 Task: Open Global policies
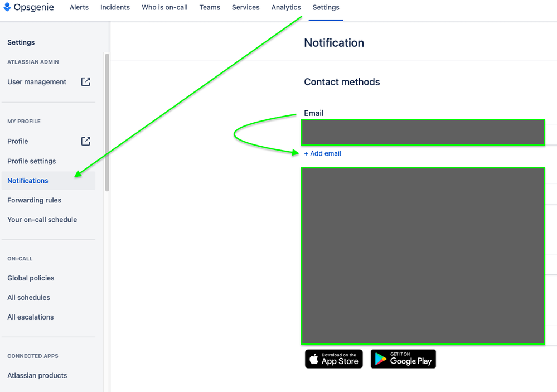[31, 278]
